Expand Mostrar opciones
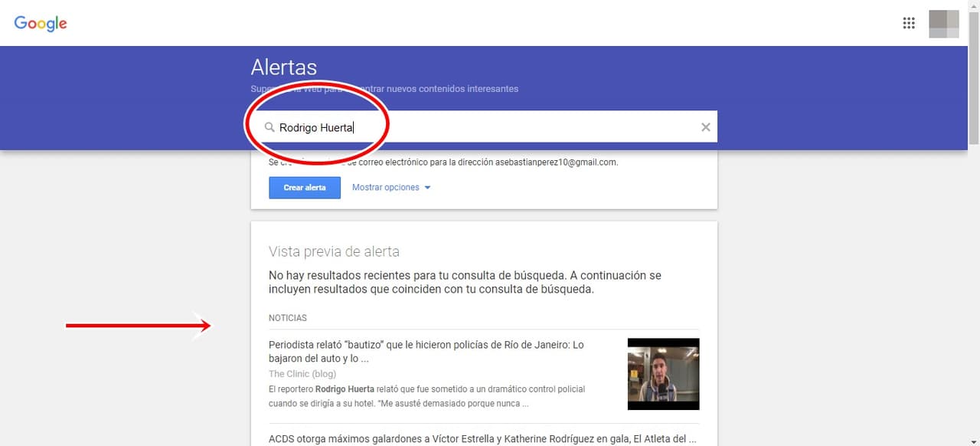 pos(386,188)
